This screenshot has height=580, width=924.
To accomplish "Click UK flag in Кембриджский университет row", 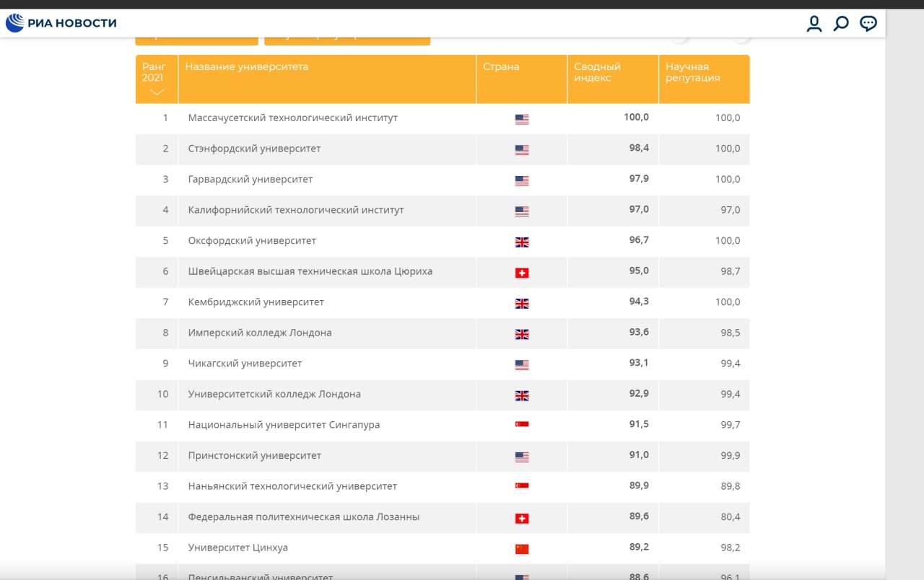I will click(x=522, y=303).
